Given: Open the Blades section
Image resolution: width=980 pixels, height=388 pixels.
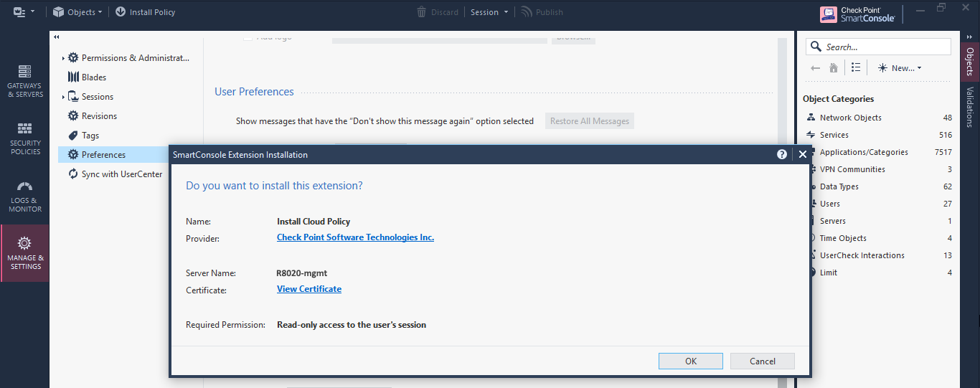Looking at the screenshot, I should point(87,77).
